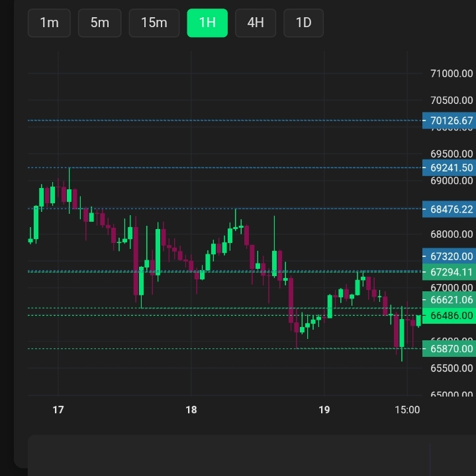
Task: Choose the 15m timeframe
Action: coord(154,23)
